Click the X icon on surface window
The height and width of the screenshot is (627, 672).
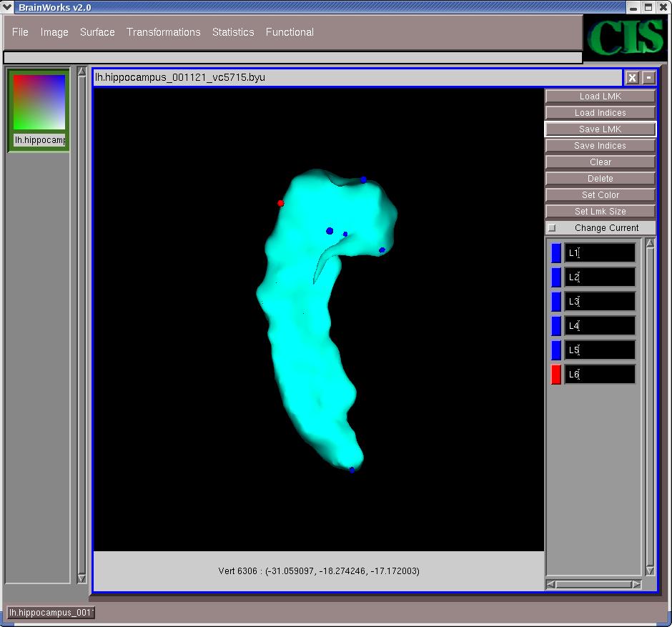(632, 78)
